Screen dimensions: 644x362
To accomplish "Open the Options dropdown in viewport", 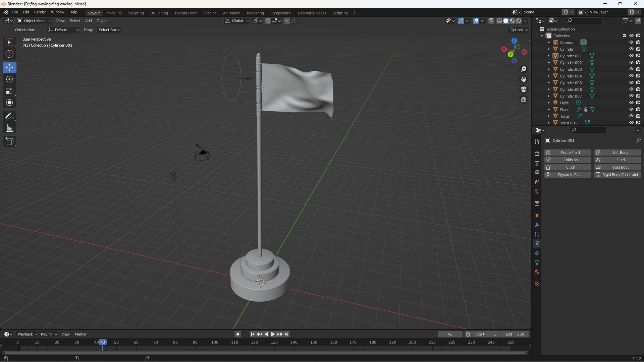I will click(519, 30).
